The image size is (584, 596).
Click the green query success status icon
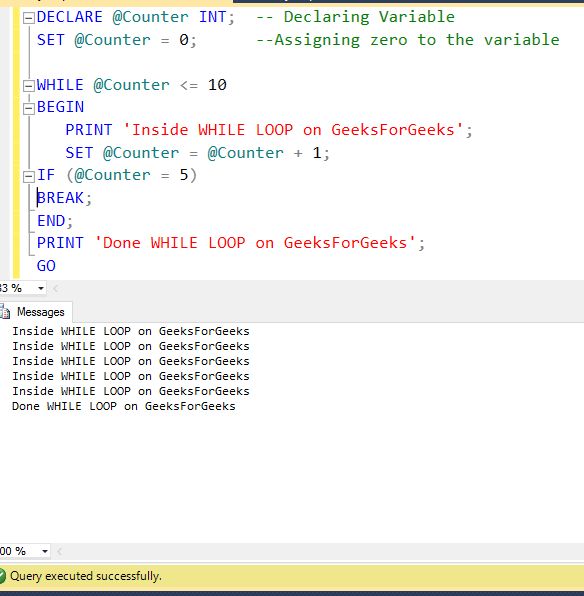[2, 576]
